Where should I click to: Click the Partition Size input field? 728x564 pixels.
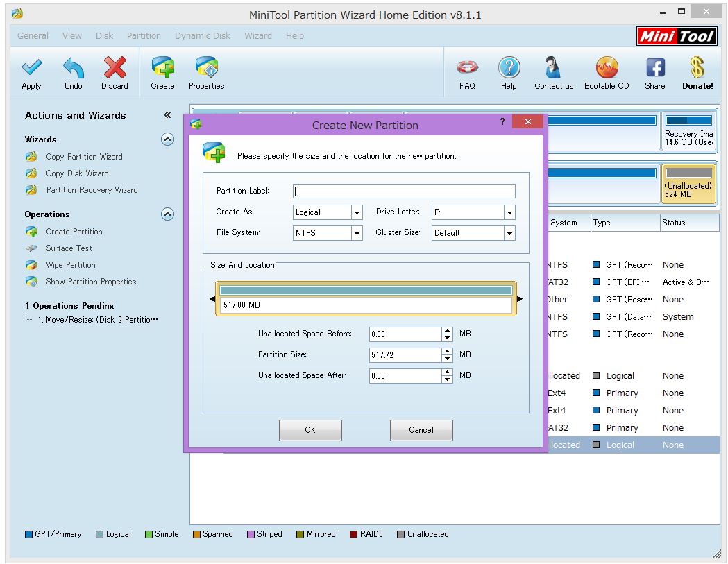pyautogui.click(x=405, y=355)
